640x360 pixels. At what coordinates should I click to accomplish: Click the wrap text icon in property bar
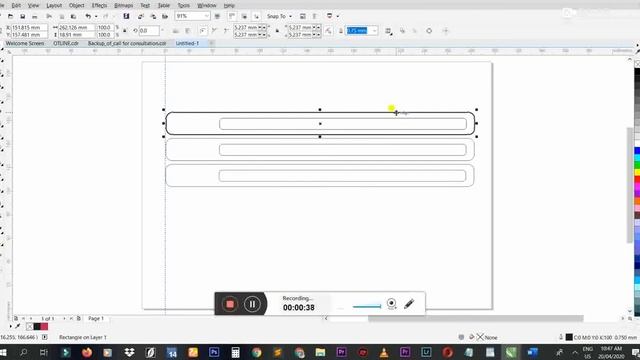pyautogui.click(x=389, y=31)
